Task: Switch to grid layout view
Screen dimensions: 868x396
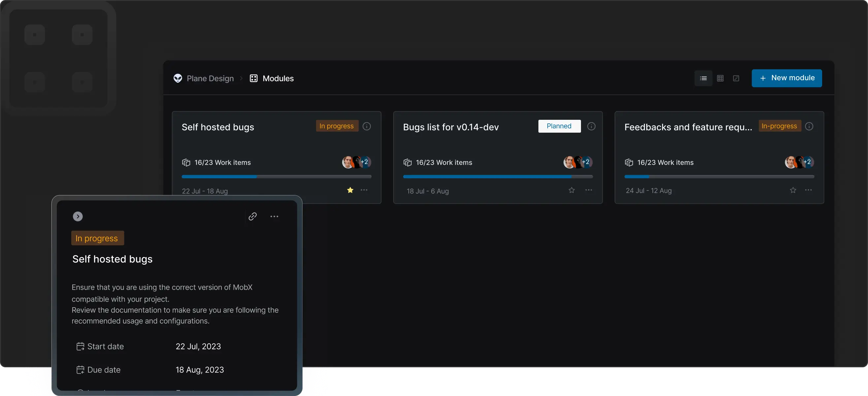Action: [720, 78]
